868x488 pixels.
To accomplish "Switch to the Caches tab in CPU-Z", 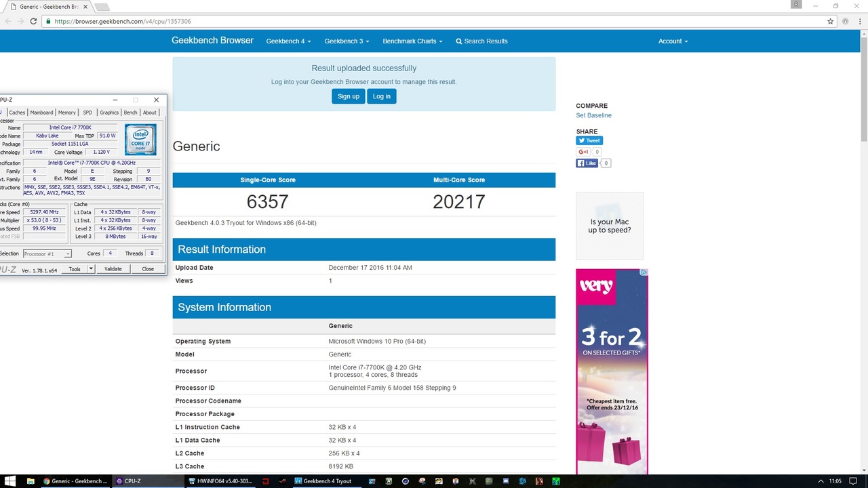I will 17,113.
